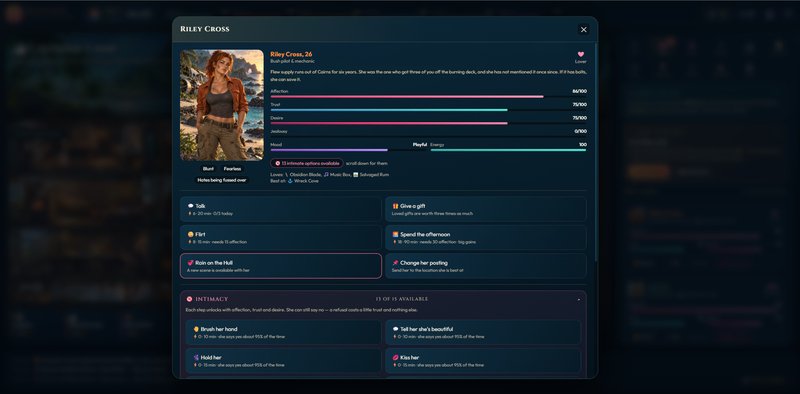The width and height of the screenshot is (800, 394).
Task: Click the hand icon beside Brush her hand
Action: (196, 330)
